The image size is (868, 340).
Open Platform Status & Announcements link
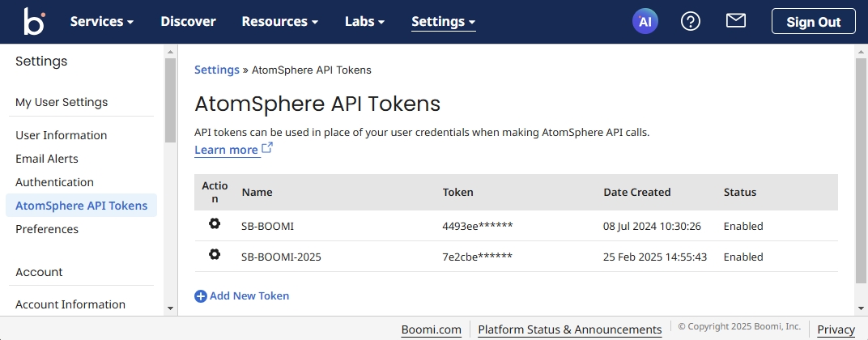click(570, 329)
